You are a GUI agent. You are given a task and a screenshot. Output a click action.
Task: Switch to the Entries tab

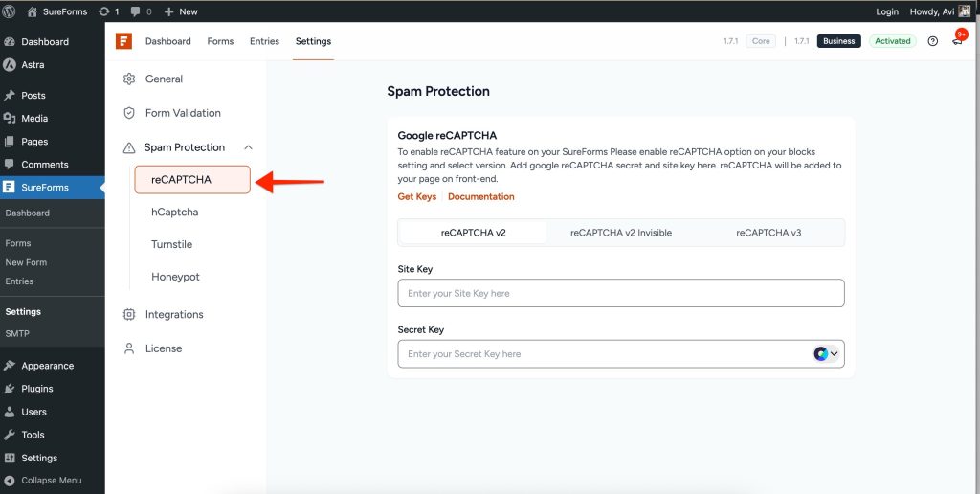click(x=264, y=41)
